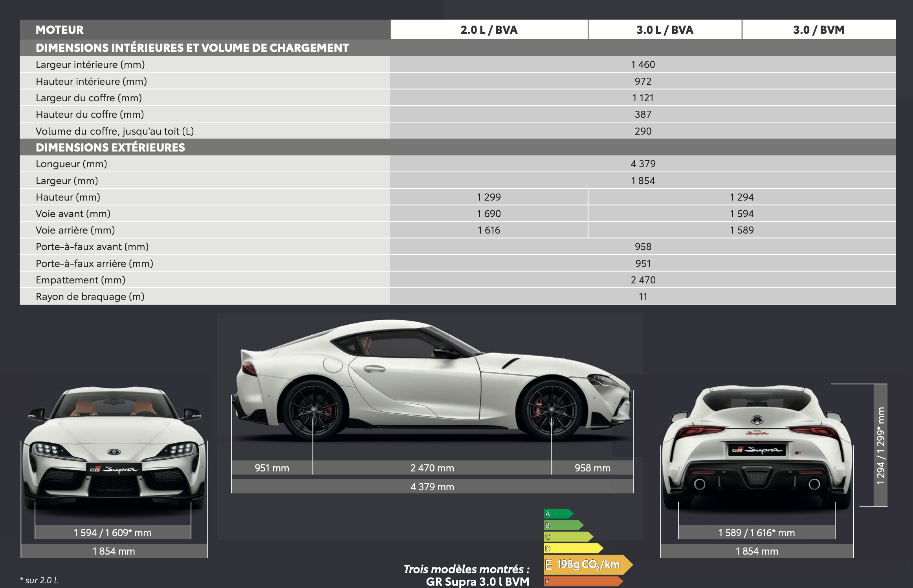Click the front view image of the GR Supra
Viewport: 913px width, 588px height.
114,447
